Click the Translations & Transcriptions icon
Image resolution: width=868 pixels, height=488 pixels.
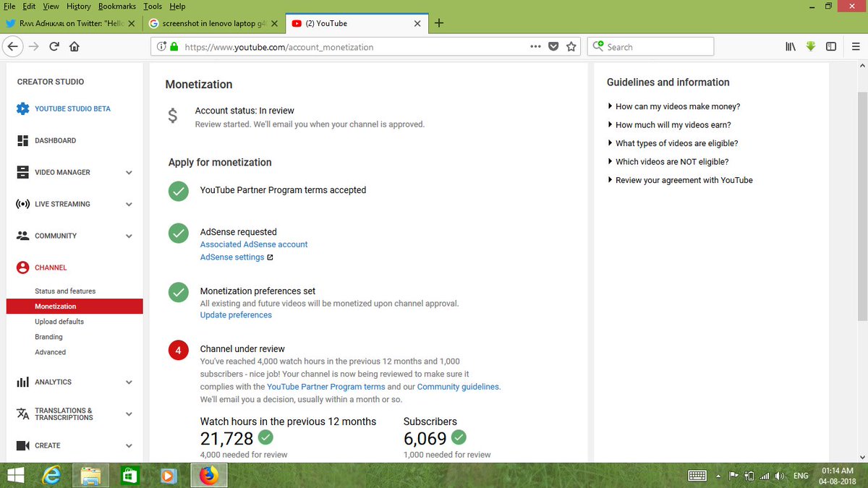coord(22,414)
